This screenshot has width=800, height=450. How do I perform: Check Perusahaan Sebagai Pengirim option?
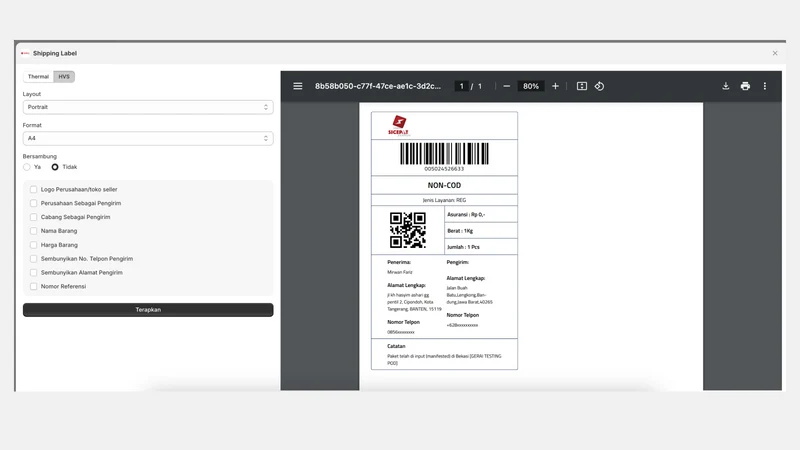click(34, 203)
